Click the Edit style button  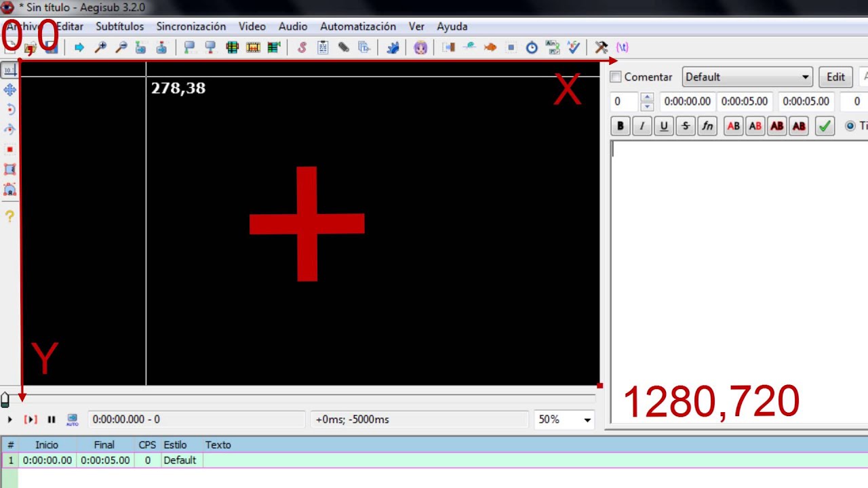[836, 77]
